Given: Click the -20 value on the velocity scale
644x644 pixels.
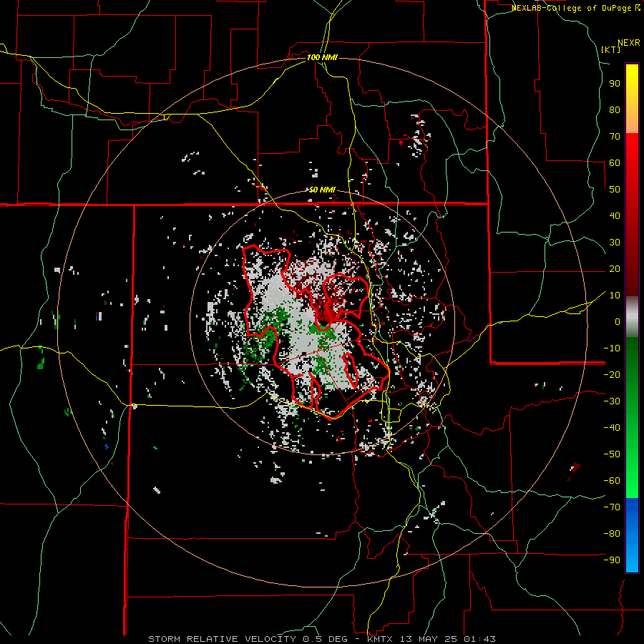Looking at the screenshot, I should (x=612, y=374).
